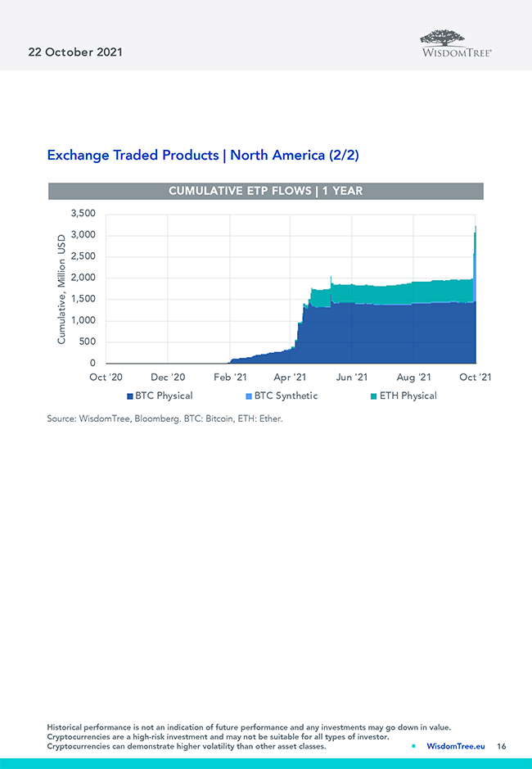Select the BTC Physical legend label
The height and width of the screenshot is (769, 532).
click(164, 396)
